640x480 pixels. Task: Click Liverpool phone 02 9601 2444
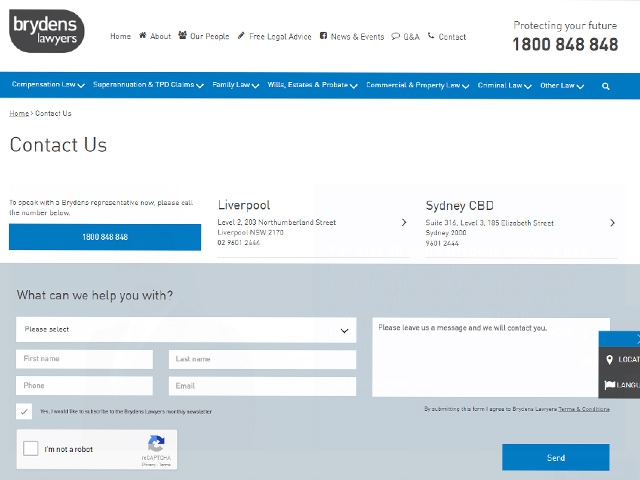tap(238, 242)
